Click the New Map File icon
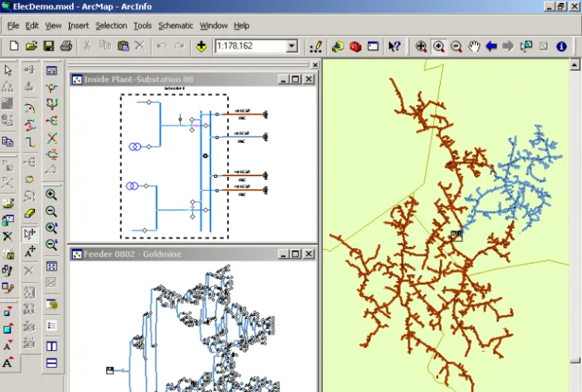Image resolution: width=582 pixels, height=392 pixels. tap(13, 47)
